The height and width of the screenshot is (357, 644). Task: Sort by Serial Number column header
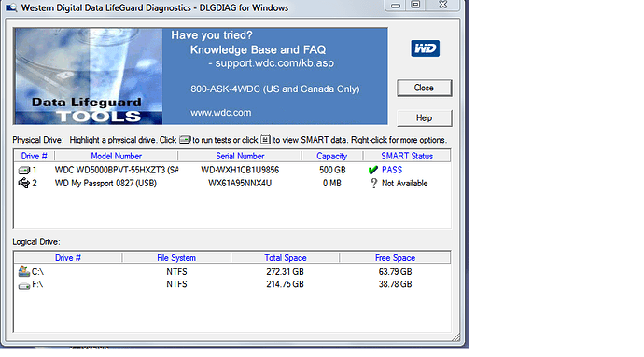pos(240,156)
